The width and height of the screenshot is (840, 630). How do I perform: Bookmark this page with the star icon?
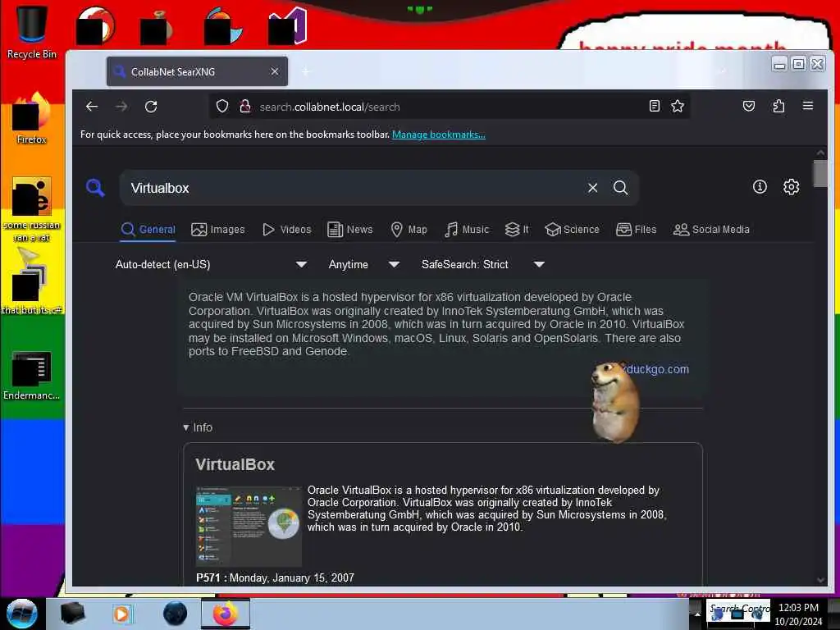click(x=678, y=106)
